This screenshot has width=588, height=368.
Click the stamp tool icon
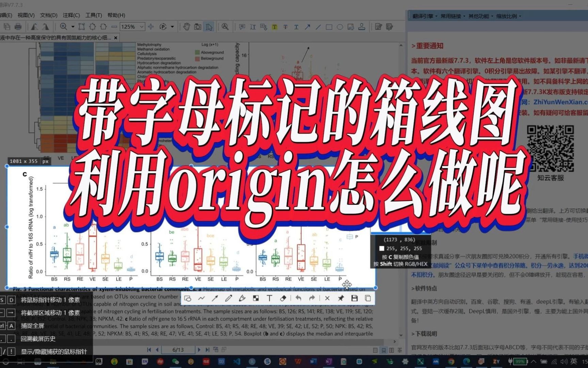(362, 27)
